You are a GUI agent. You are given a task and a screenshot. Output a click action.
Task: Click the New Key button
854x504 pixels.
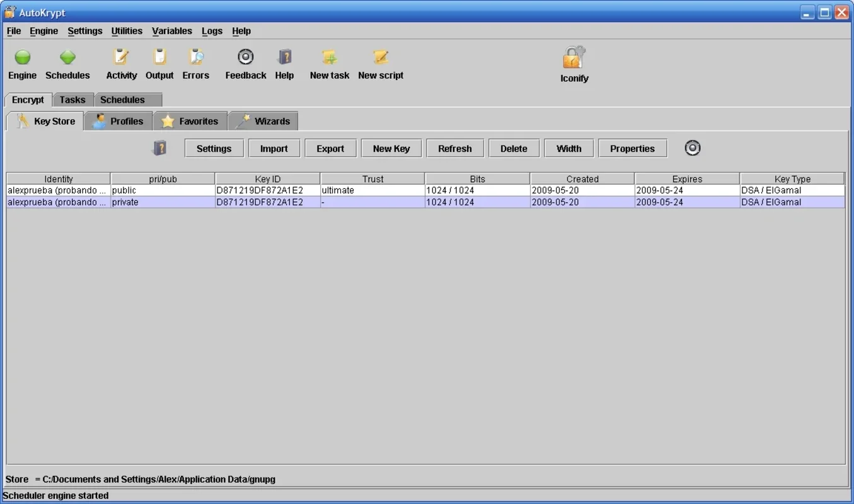tap(391, 149)
